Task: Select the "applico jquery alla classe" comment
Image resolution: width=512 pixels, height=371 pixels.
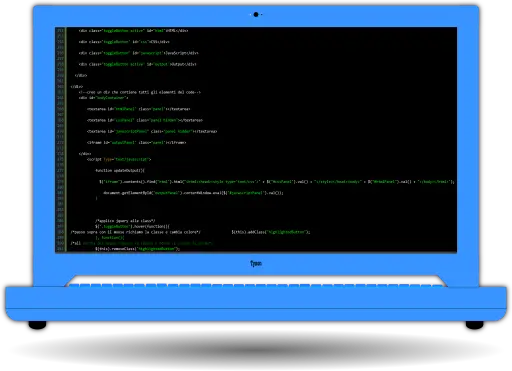Action: click(x=125, y=221)
